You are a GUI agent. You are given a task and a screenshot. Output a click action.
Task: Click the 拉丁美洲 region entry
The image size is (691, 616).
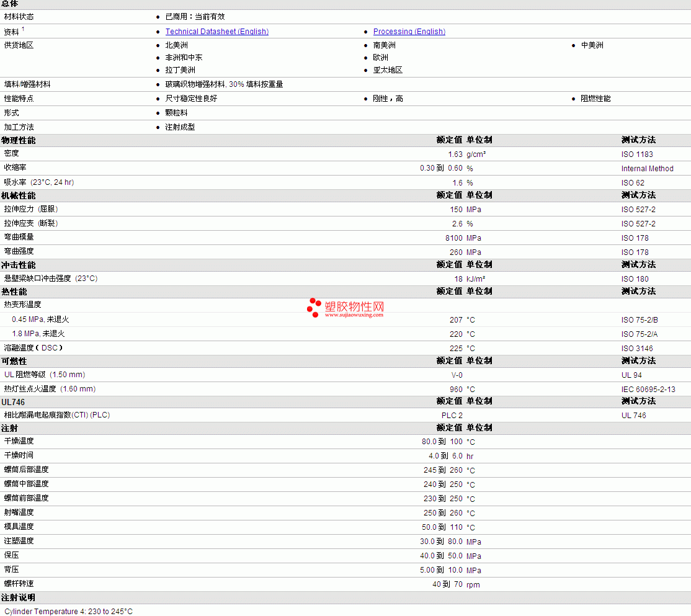[181, 69]
